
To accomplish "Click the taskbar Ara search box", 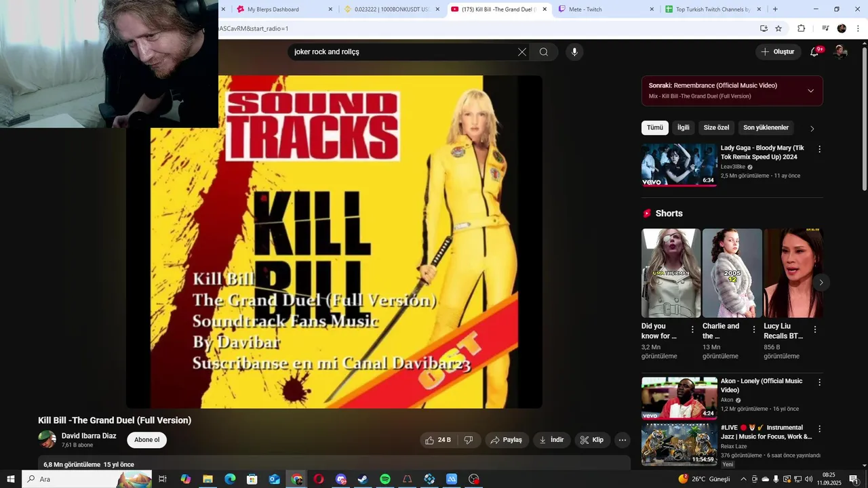I will [87, 479].
